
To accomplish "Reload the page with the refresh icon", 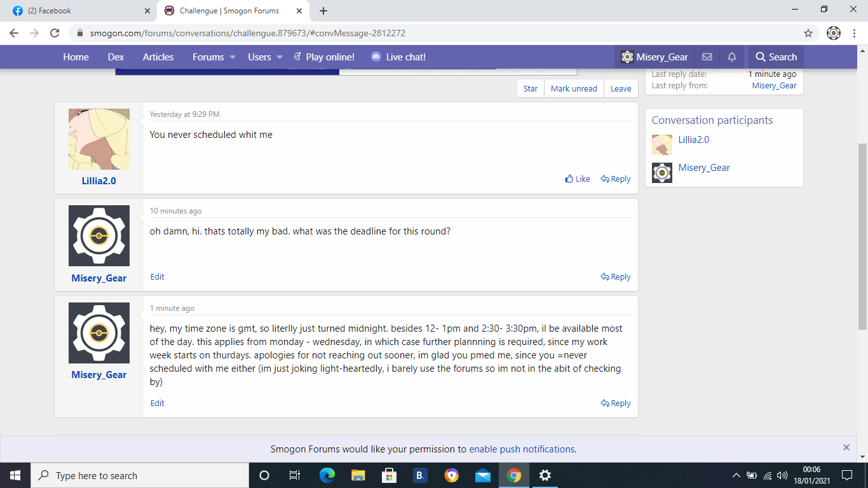I will 55,33.
